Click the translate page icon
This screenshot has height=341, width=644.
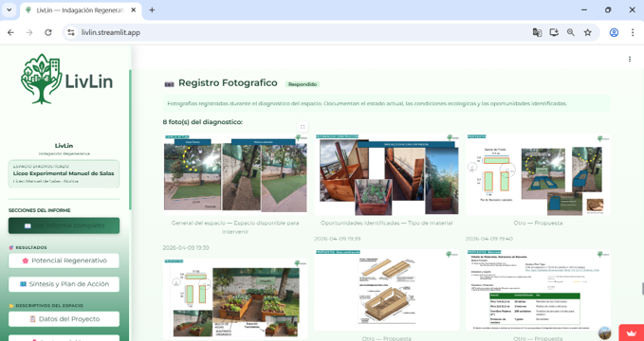537,32
